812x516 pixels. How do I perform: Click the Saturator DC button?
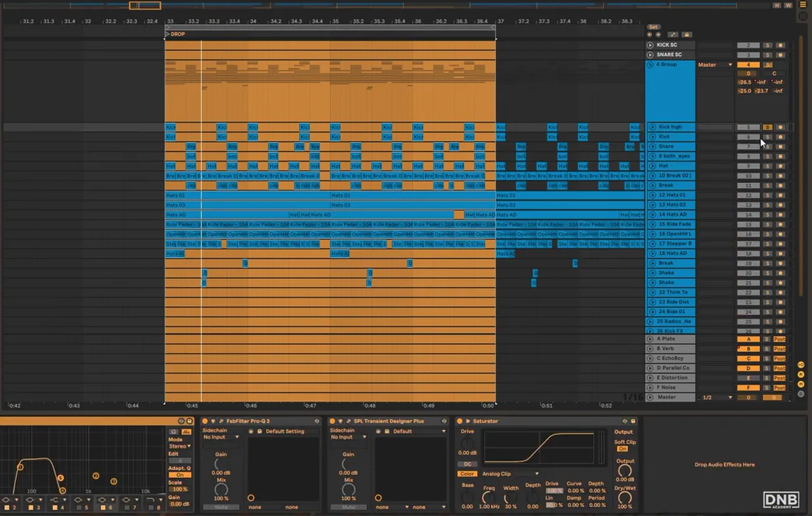(x=467, y=464)
